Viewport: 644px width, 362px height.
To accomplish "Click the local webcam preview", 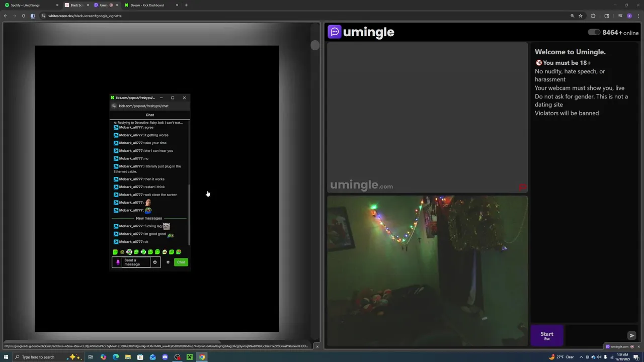I will point(427,270).
